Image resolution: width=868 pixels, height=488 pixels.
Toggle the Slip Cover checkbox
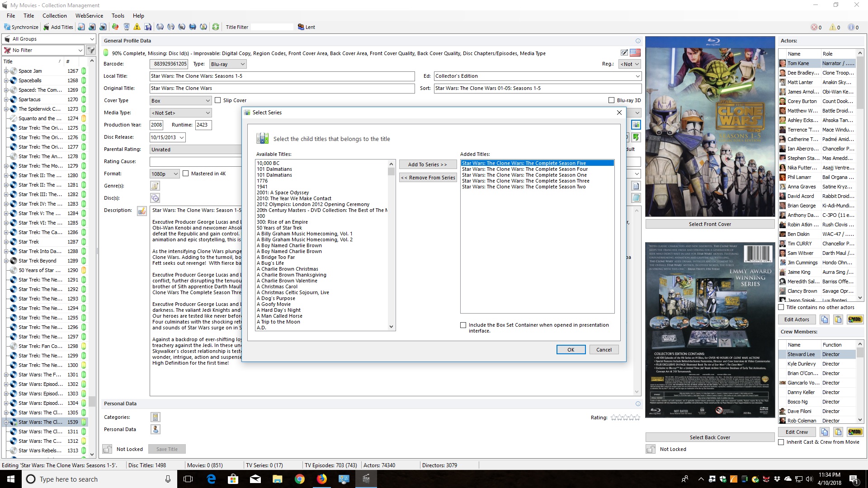[x=218, y=100]
